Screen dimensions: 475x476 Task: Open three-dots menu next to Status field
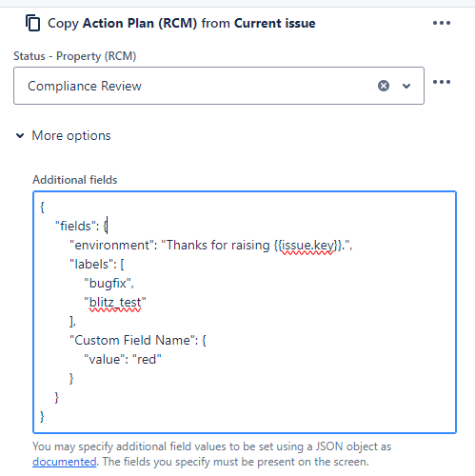coord(442,82)
